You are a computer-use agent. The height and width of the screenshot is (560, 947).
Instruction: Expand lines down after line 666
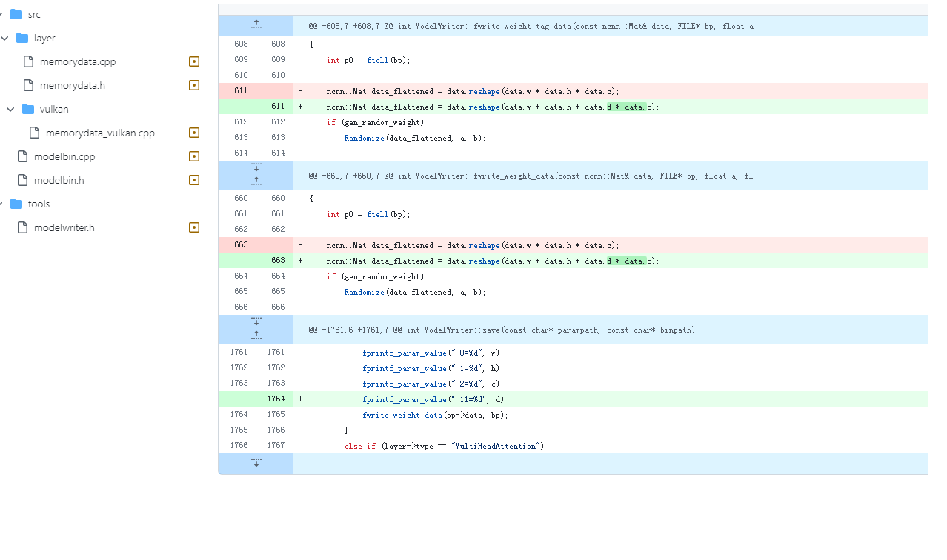(x=256, y=321)
